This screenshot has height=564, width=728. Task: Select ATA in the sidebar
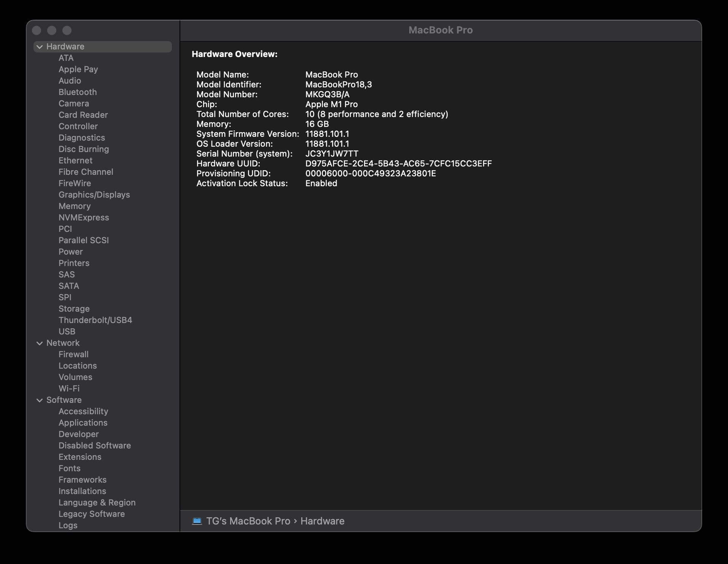point(66,58)
